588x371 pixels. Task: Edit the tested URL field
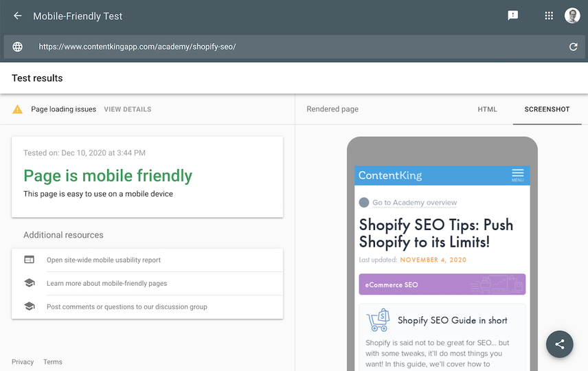click(x=295, y=47)
